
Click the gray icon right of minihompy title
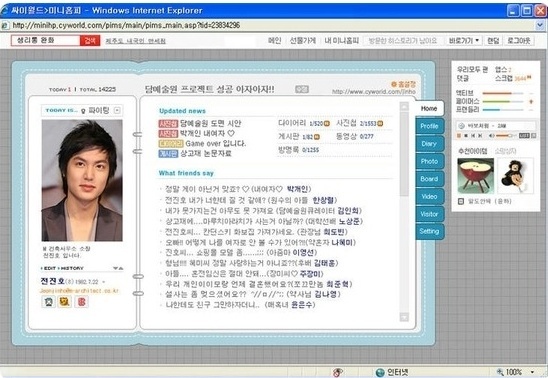pos(302,89)
